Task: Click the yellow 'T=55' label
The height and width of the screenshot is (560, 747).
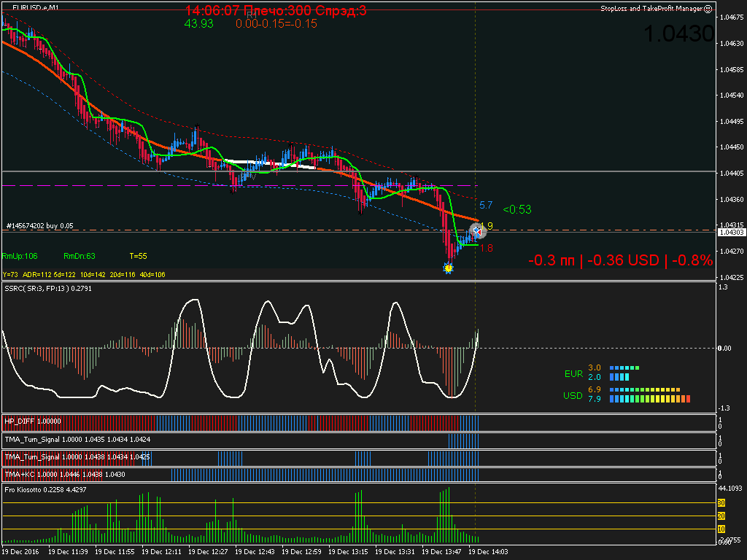Action: pos(138,256)
